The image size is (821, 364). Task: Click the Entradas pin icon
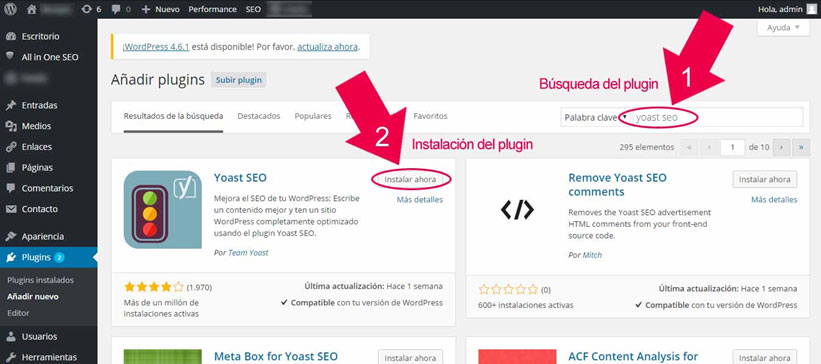11,105
